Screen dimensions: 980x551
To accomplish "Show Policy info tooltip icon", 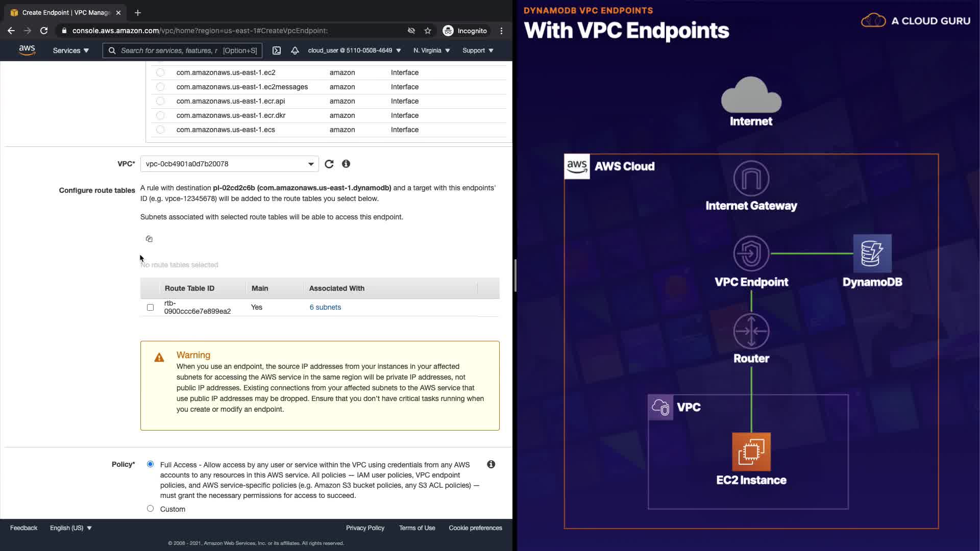I will coord(491,464).
